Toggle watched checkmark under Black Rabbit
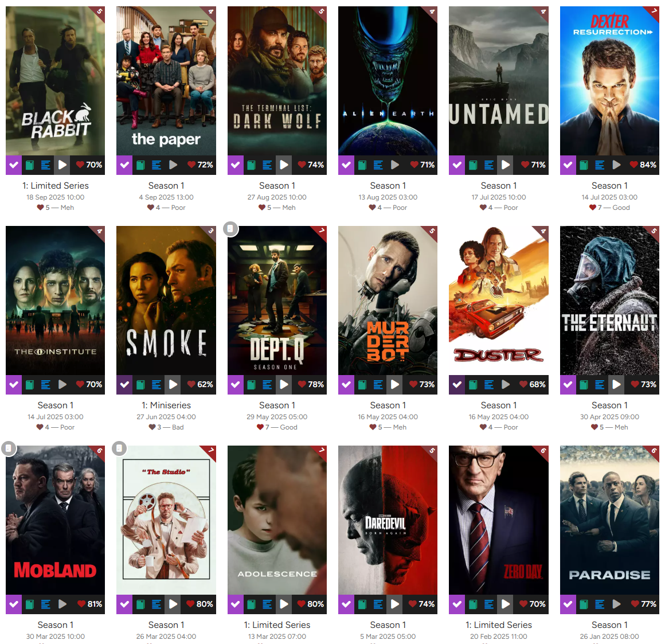 (x=14, y=165)
